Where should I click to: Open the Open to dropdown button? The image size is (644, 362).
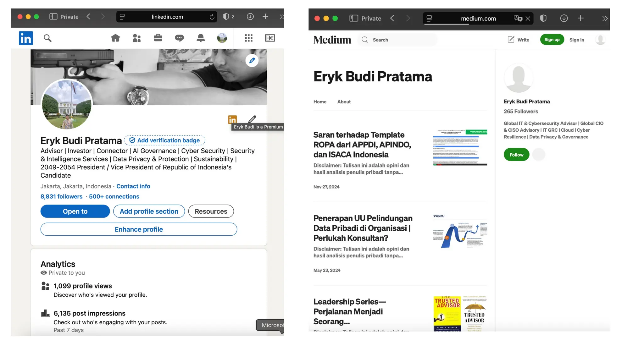tap(75, 211)
